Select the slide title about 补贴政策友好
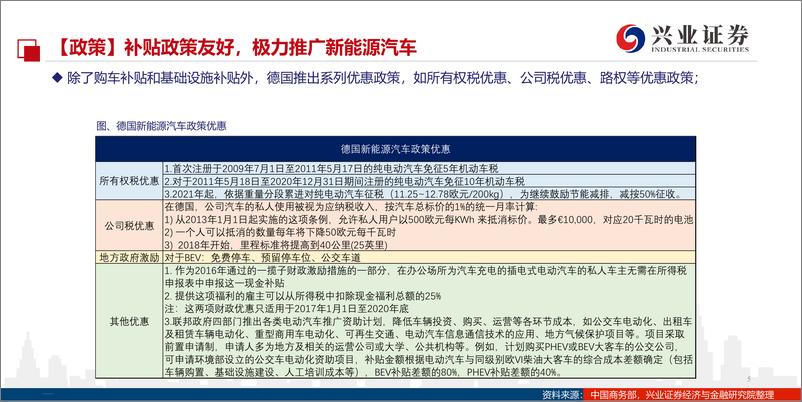Screen dimensions: 802x402 [235, 47]
